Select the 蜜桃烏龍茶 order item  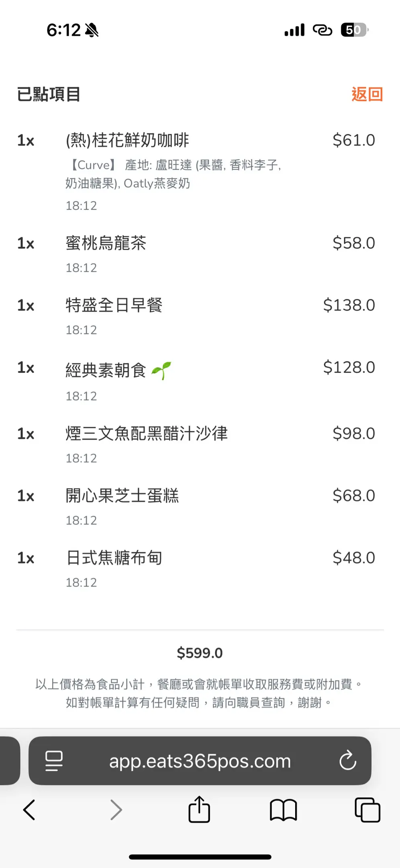106,243
